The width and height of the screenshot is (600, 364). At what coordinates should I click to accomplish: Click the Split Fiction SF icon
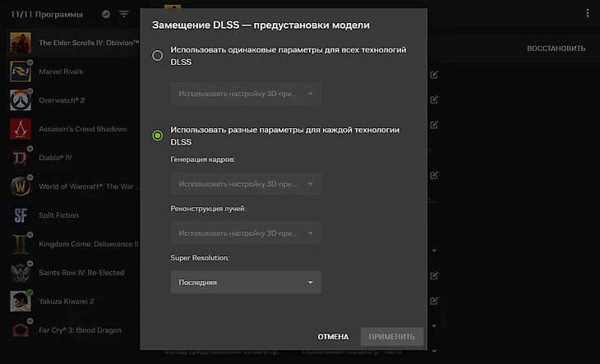21,215
